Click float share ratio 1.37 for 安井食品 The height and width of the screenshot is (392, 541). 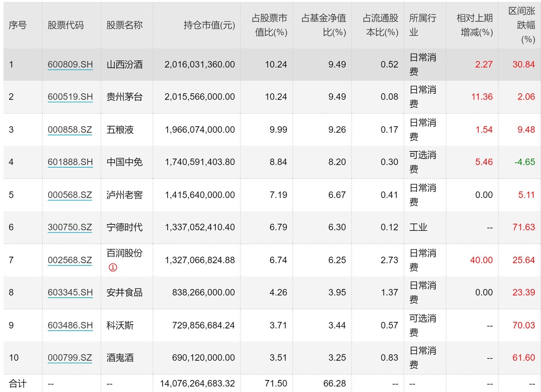pos(389,292)
